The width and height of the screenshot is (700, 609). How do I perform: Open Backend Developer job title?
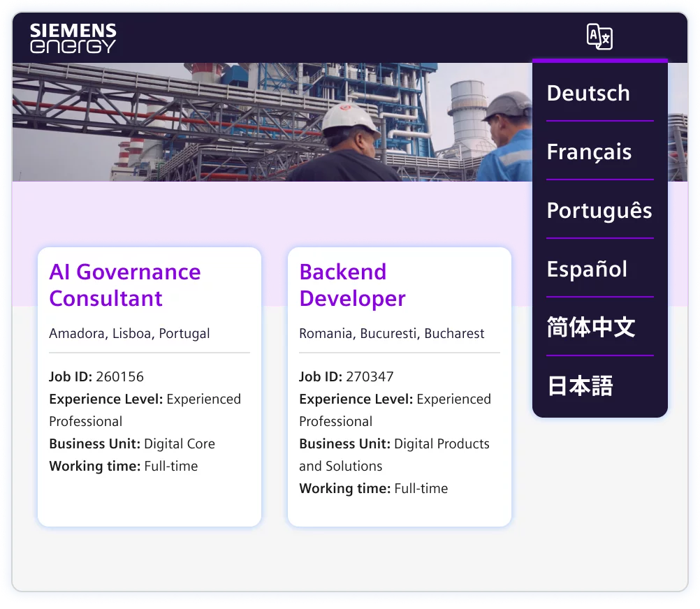pos(352,285)
